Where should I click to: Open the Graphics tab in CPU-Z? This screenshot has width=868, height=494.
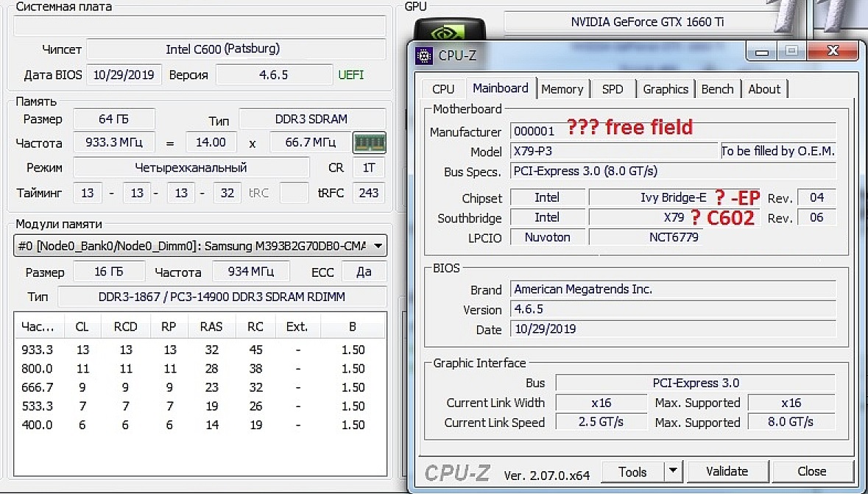pyautogui.click(x=666, y=89)
